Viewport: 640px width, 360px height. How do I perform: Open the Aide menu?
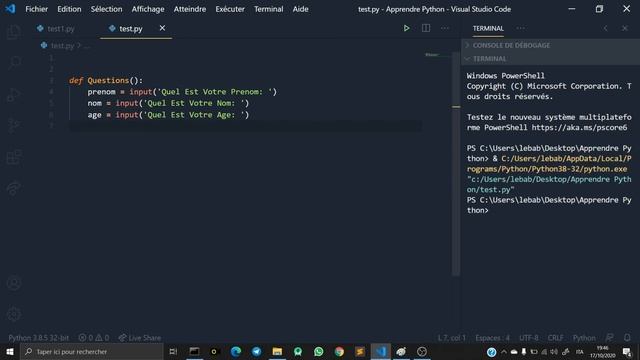[300, 9]
